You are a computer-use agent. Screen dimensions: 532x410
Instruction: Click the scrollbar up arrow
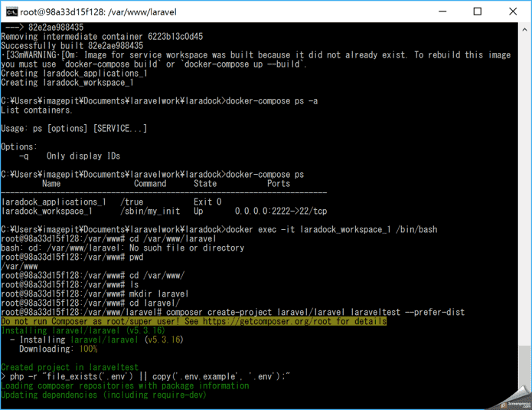click(524, 28)
